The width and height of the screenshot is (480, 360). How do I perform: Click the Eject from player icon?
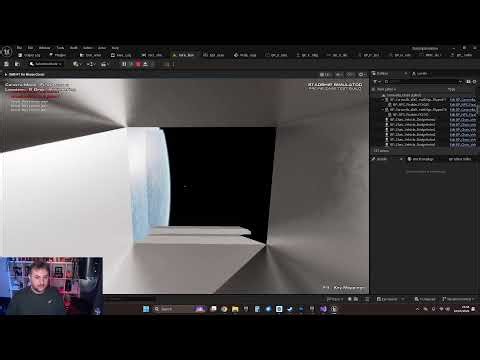(145, 64)
